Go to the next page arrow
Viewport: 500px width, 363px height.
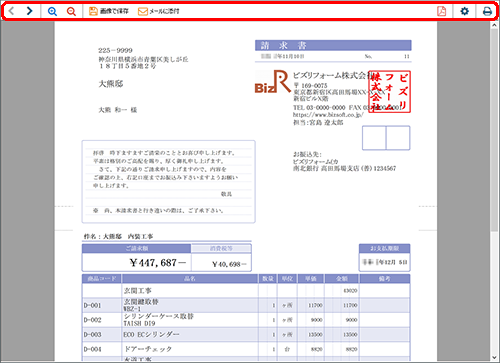click(x=29, y=11)
